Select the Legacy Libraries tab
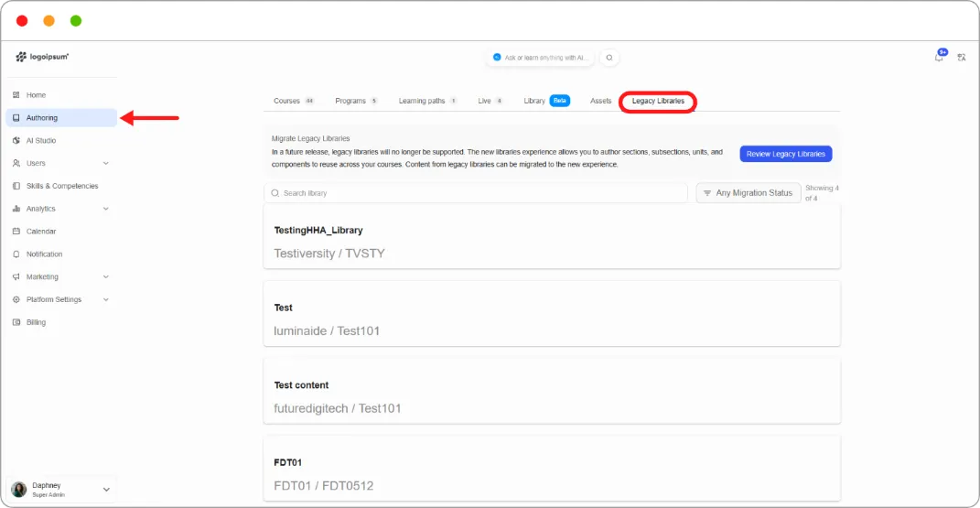 click(658, 101)
